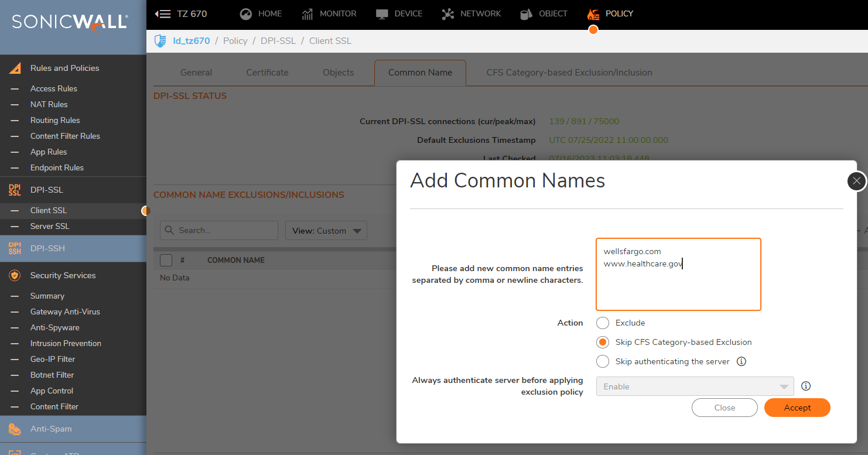Click the hamburger menu collapse icon

click(162, 14)
